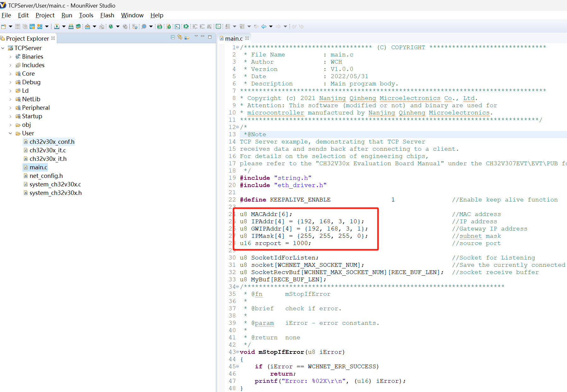Image resolution: width=567 pixels, height=392 pixels.
Task: Open the Project menu
Action: pyautogui.click(x=45, y=15)
